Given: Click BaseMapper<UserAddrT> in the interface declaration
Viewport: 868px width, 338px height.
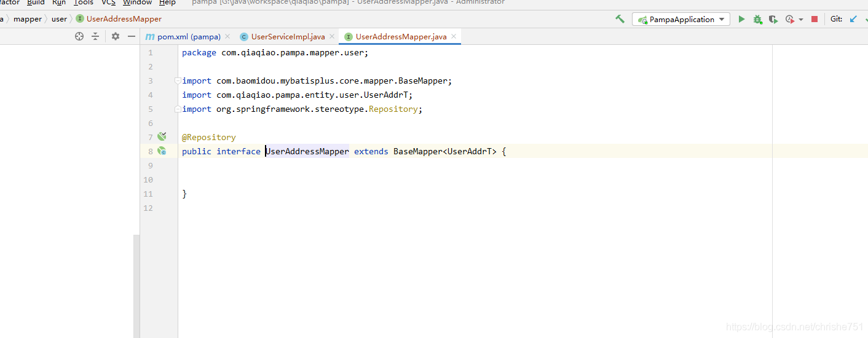Looking at the screenshot, I should click(445, 151).
